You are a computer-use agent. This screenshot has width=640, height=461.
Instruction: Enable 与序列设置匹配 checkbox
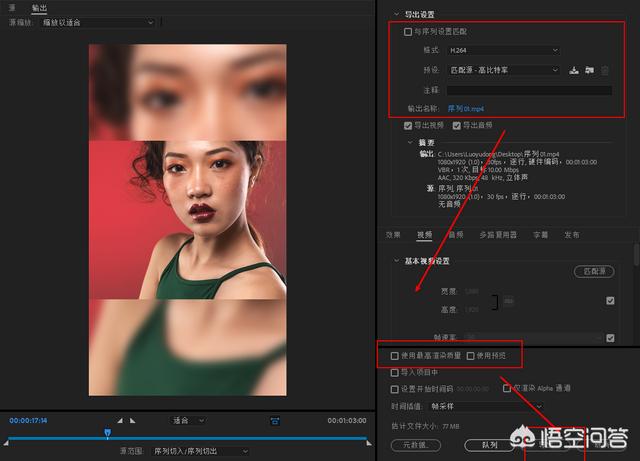pos(408,32)
